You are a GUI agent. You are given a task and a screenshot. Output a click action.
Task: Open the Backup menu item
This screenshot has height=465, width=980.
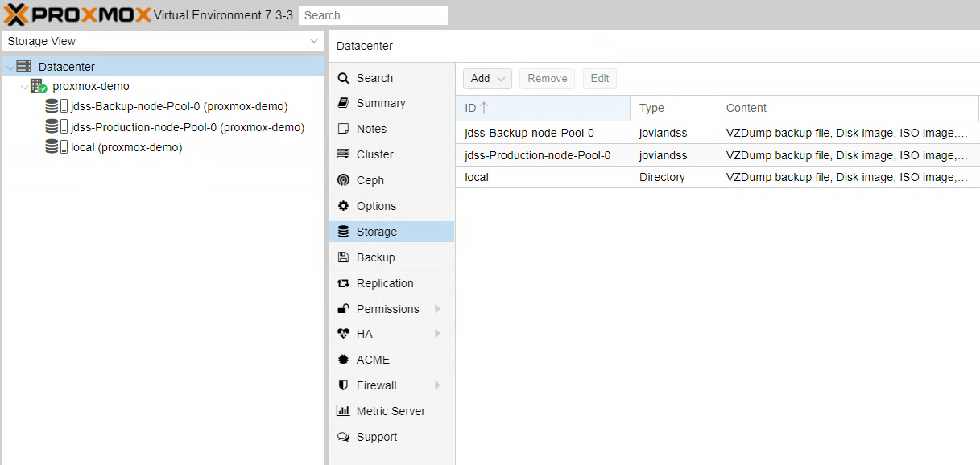[x=392, y=257]
